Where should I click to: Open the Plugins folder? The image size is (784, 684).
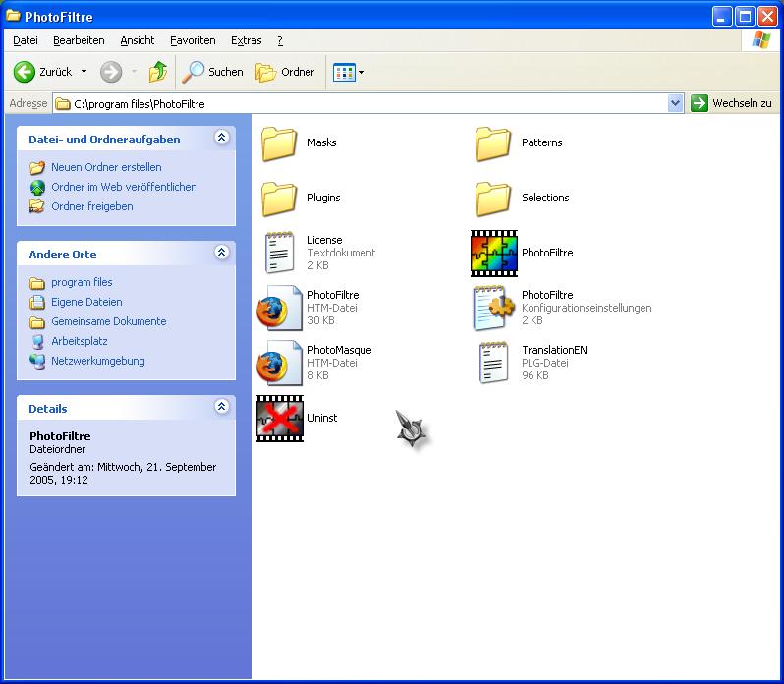click(x=280, y=198)
